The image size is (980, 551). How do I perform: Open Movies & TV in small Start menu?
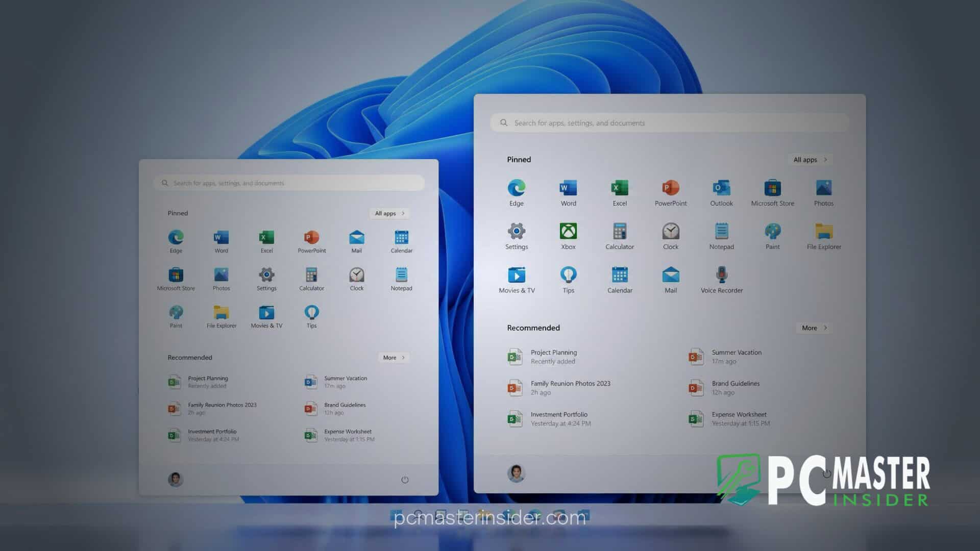click(x=266, y=316)
